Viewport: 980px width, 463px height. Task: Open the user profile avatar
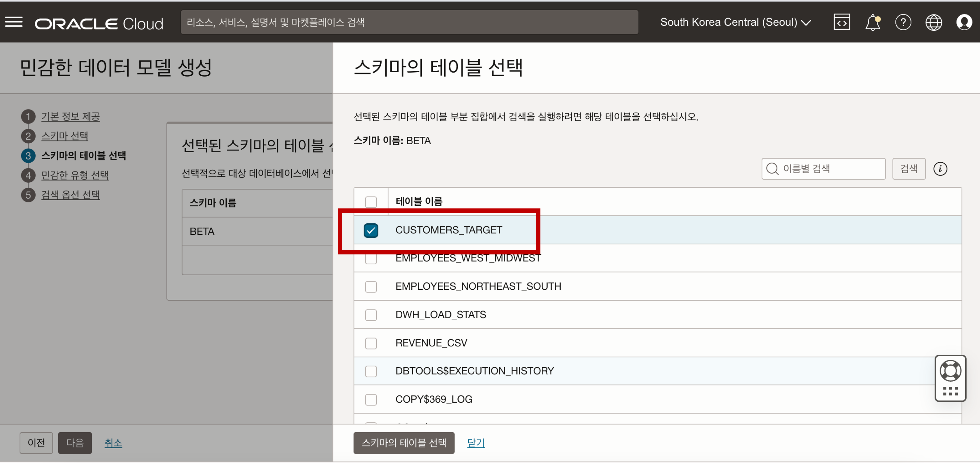tap(964, 23)
